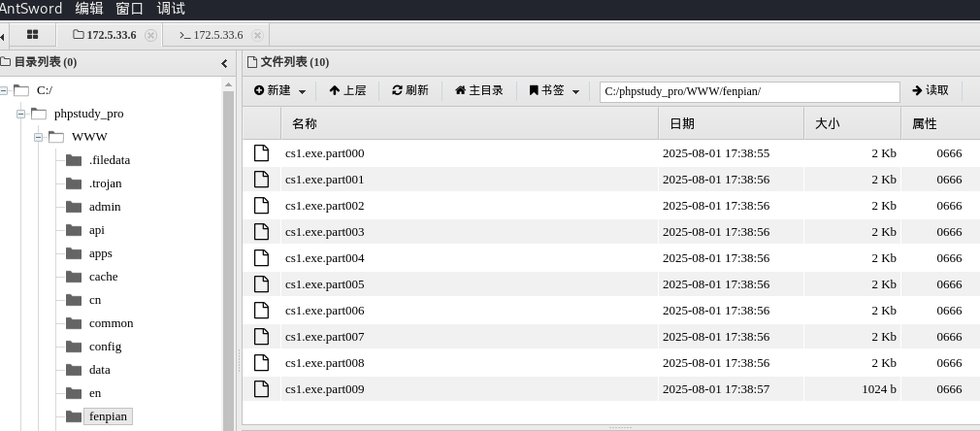The image size is (980, 431).
Task: Select the cache folder icon
Action: pyautogui.click(x=74, y=277)
